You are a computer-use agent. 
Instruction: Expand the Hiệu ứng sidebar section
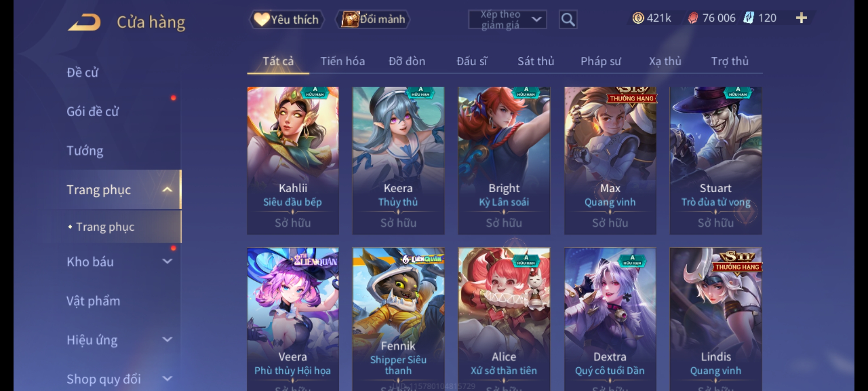tap(167, 340)
